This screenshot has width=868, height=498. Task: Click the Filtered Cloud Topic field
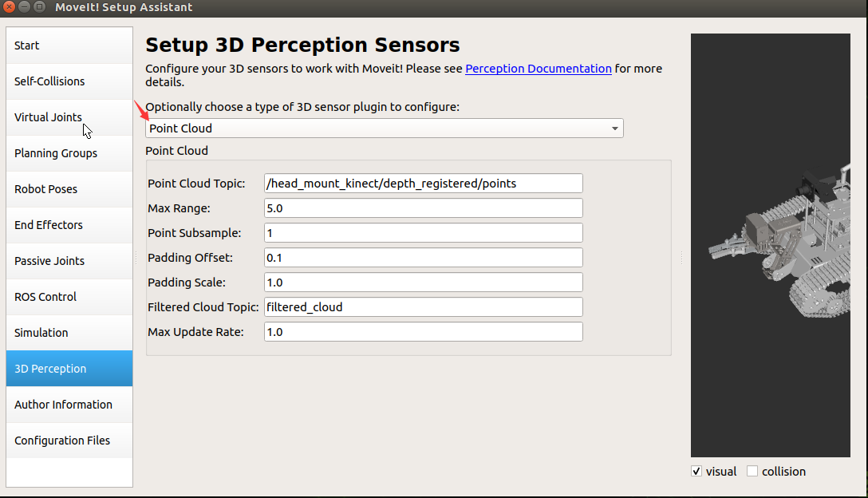424,307
